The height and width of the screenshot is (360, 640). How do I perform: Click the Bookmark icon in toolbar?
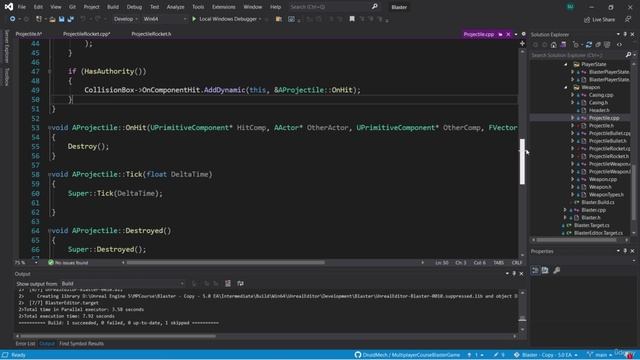pyautogui.click(x=352, y=19)
